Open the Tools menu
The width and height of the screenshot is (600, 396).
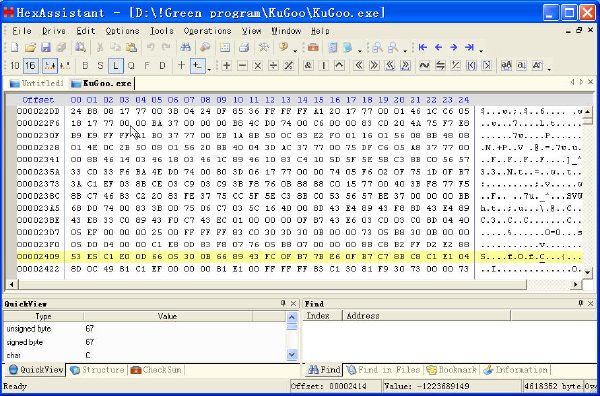(x=162, y=31)
